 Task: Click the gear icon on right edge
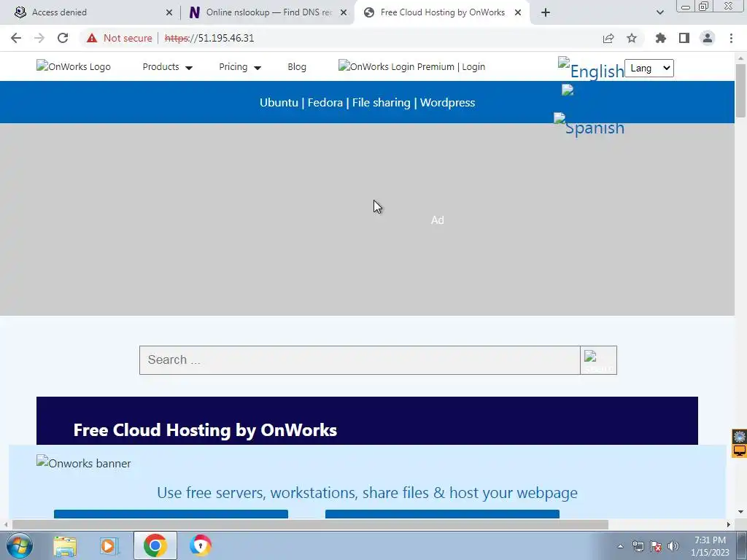click(740, 436)
